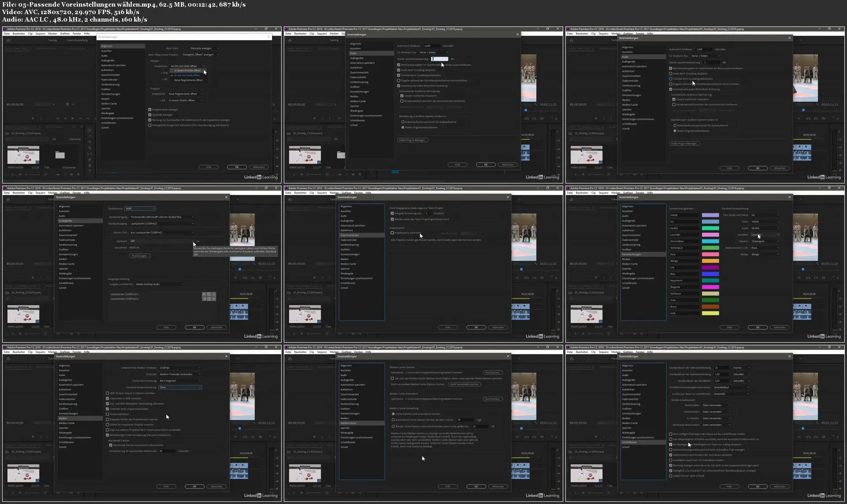Open Dialogfeld Öffnen anzeigen dropdown in the Allgemein frame
Image resolution: width=847 pixels, height=504 pixels.
(200, 55)
